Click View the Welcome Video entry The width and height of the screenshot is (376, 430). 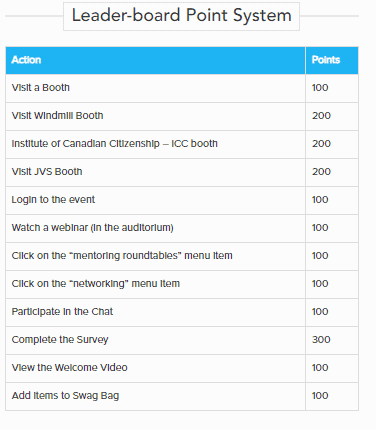69,368
